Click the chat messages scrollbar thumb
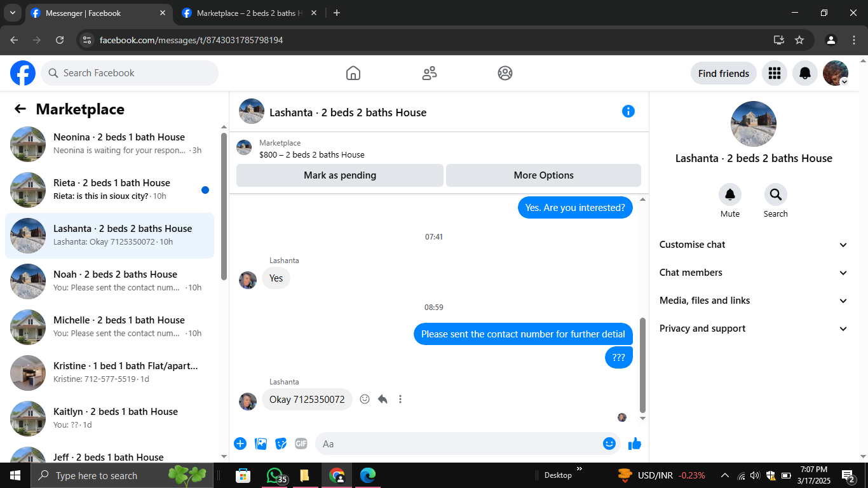This screenshot has height=488, width=868. coord(642,365)
